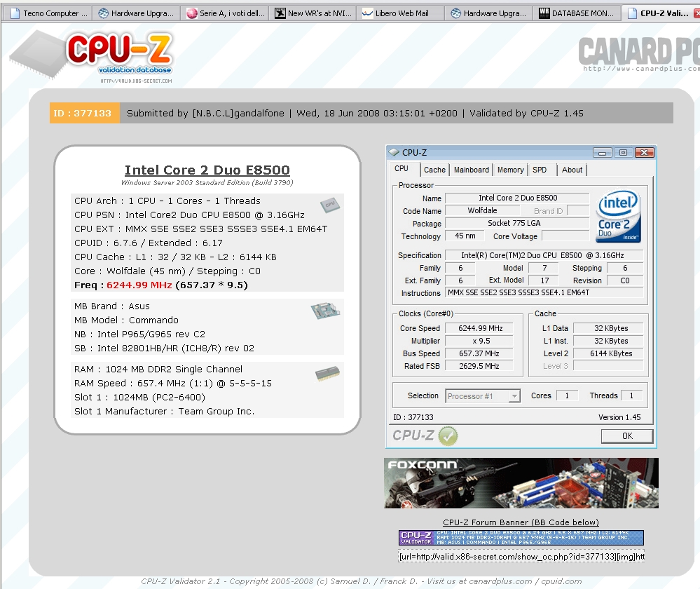Click the RAM module icon beside RAM row
The width and height of the screenshot is (700, 589).
pos(327,374)
